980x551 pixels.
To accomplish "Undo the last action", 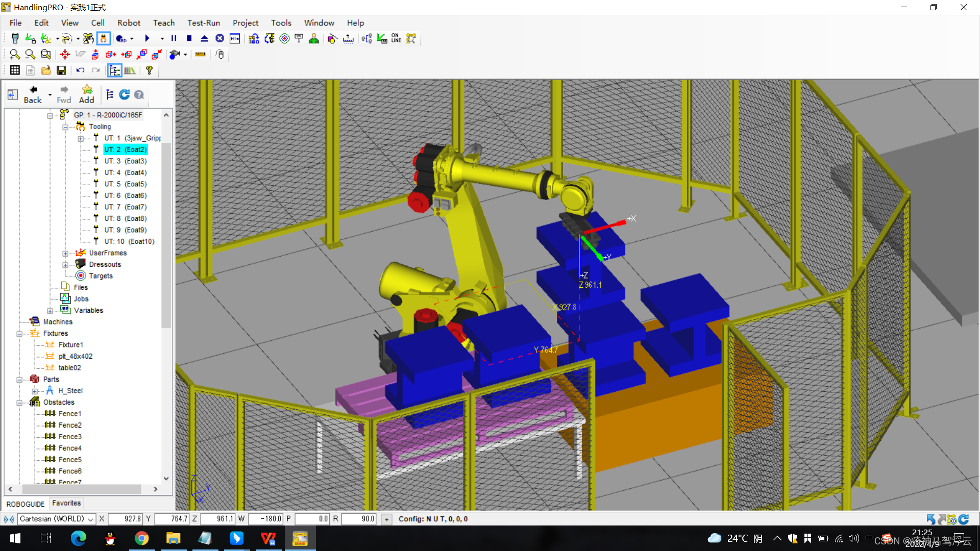I will (80, 70).
